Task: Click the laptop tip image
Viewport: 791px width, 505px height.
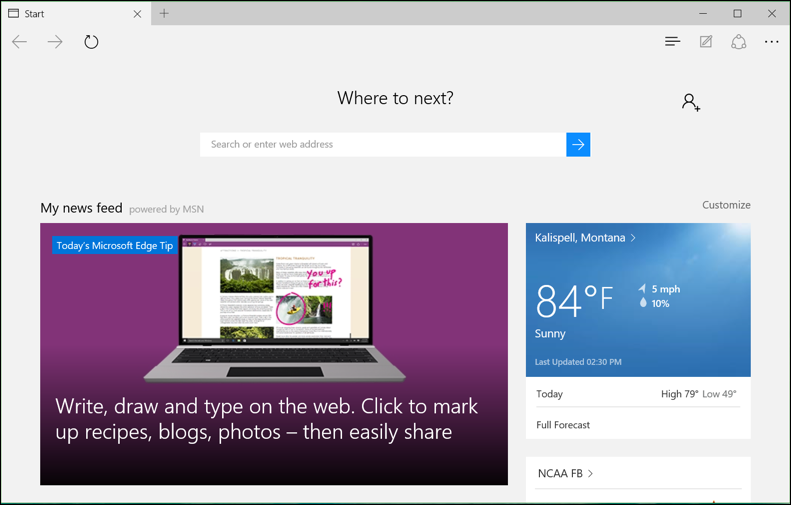Action: click(x=274, y=308)
